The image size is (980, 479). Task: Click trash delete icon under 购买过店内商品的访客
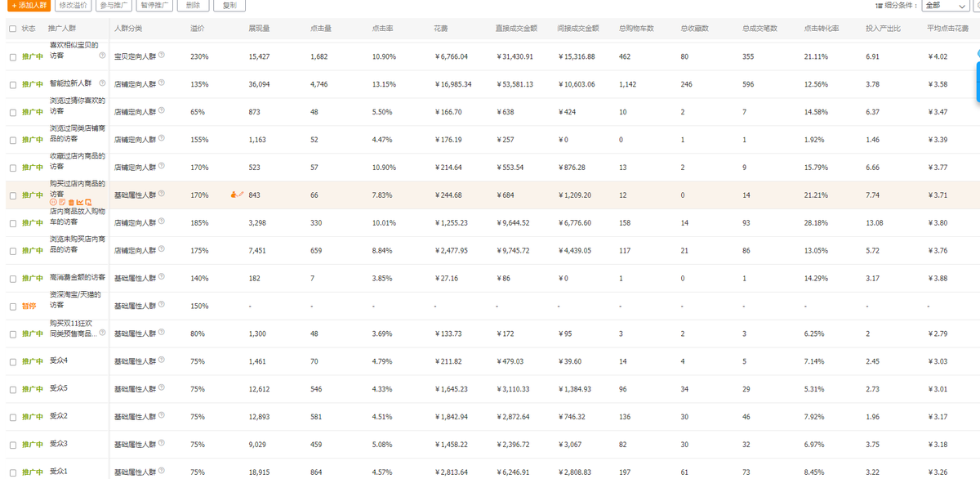coord(71,202)
